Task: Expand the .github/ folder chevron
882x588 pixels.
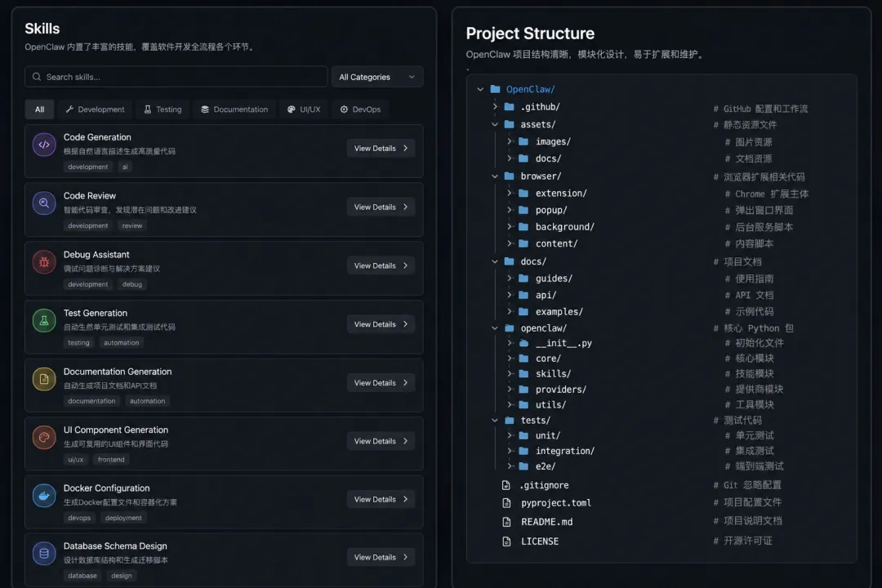Action: [495, 106]
